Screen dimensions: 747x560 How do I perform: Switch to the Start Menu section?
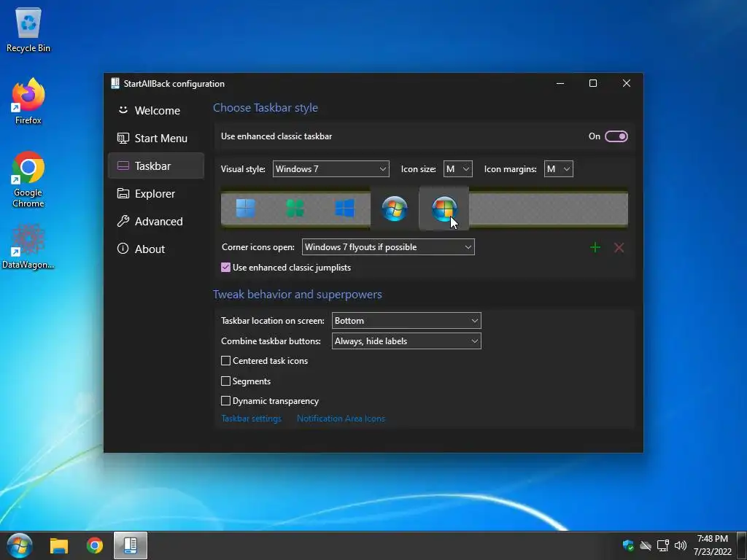[x=156, y=138]
